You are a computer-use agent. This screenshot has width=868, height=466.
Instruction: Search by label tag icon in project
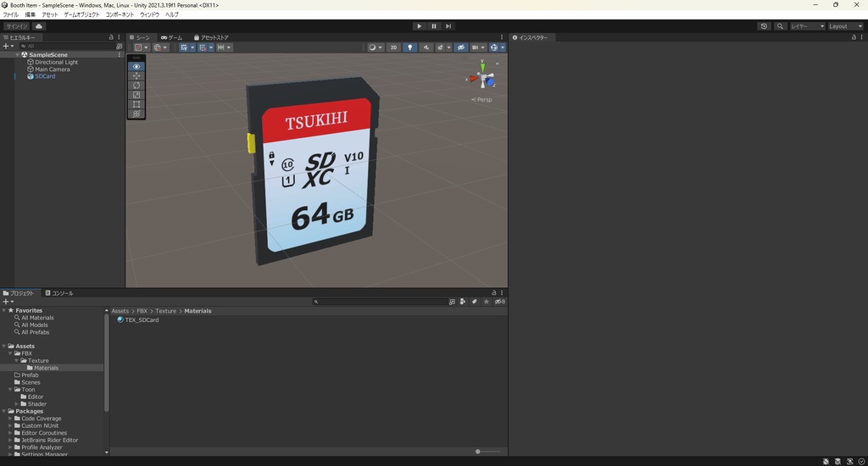click(475, 302)
